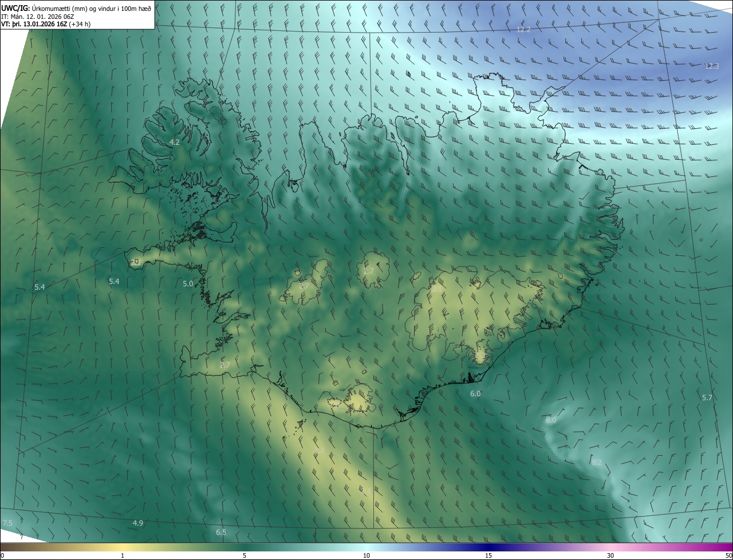Click the '(+34 h)' forecast offset text
The image size is (733, 560).
click(80, 24)
